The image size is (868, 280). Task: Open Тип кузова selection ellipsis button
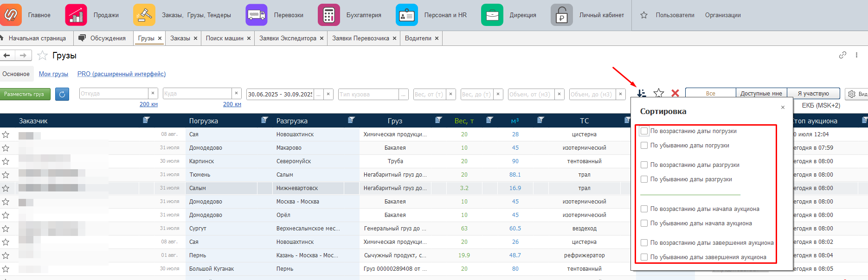[x=404, y=94]
